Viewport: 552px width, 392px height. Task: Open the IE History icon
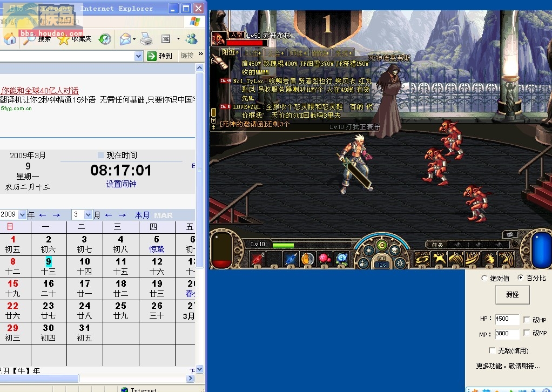click(105, 39)
